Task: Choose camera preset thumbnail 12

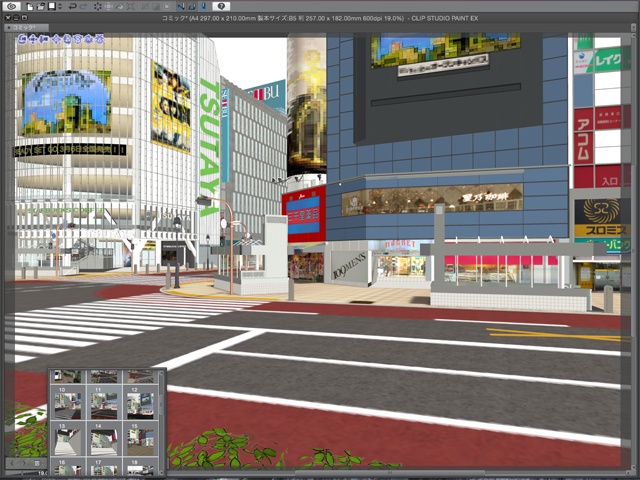Action: point(140,404)
